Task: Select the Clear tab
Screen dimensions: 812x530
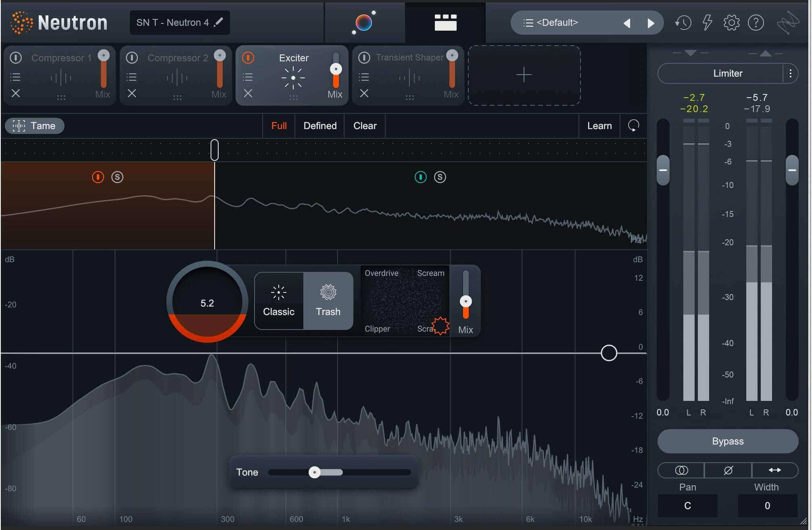Action: point(365,125)
